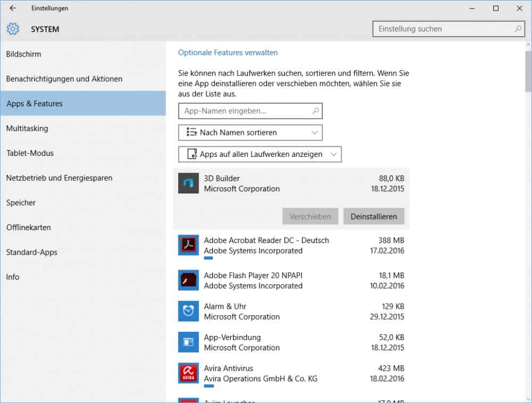Click the Deinstallieren button for 3D Builder

[373, 216]
